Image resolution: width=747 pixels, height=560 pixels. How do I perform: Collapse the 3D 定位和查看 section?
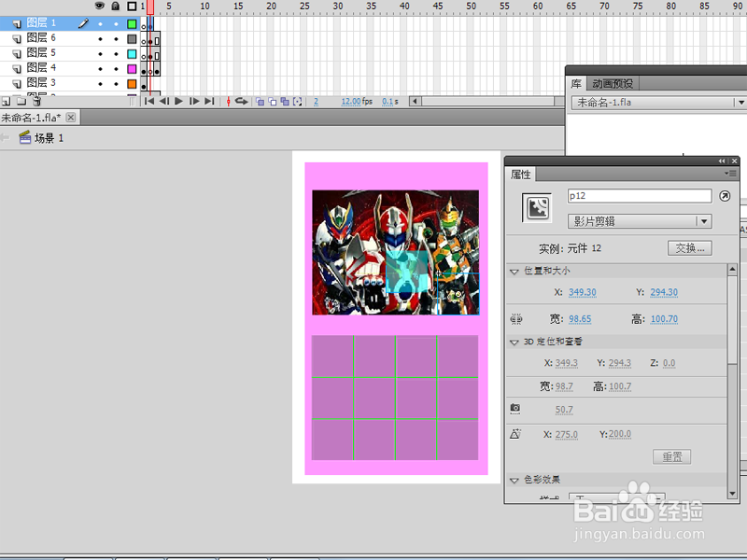pyautogui.click(x=514, y=342)
